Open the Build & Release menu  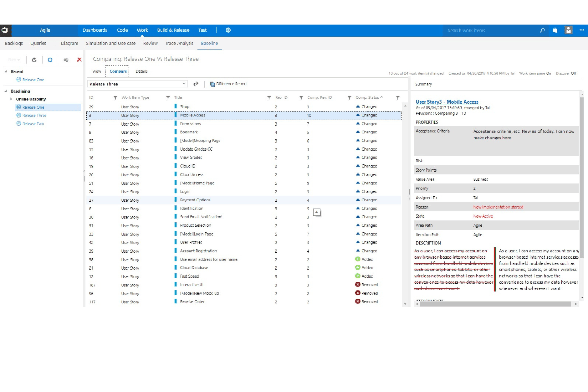[173, 30]
